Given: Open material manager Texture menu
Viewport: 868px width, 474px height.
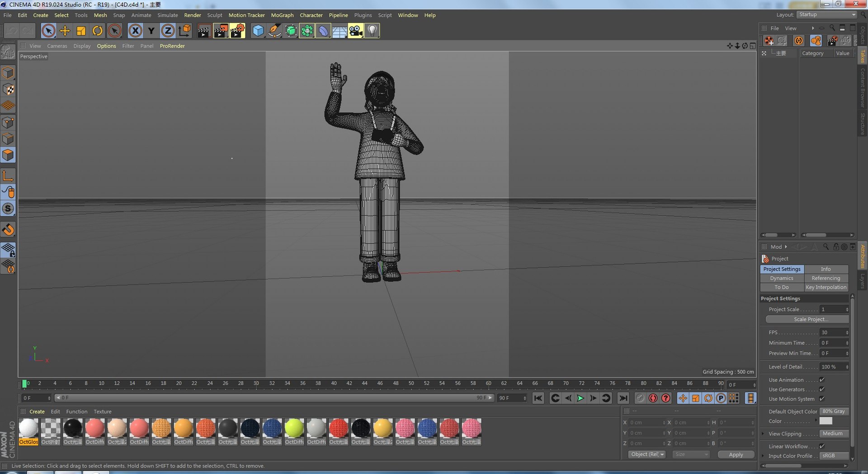Looking at the screenshot, I should pos(103,412).
